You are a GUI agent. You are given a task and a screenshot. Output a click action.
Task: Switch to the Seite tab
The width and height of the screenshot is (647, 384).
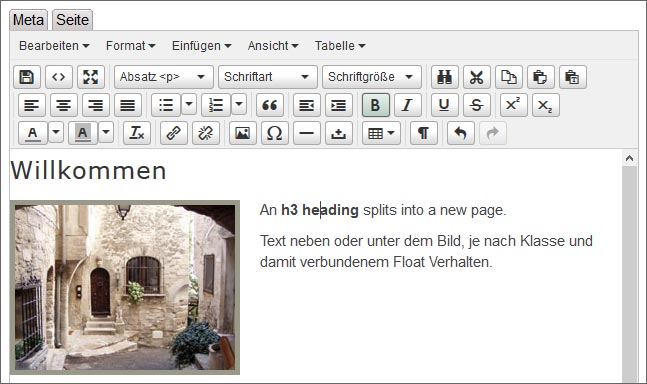[x=72, y=20]
